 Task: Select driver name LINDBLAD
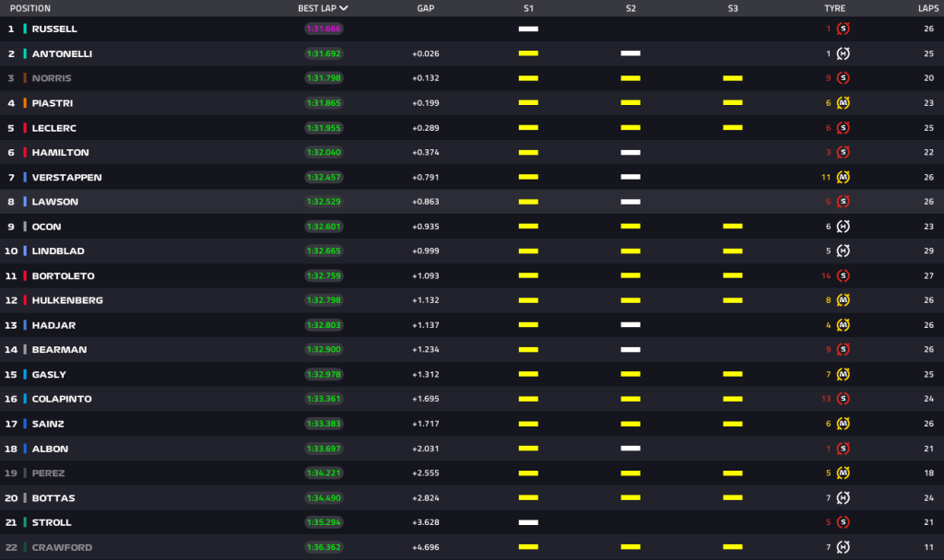[x=58, y=251]
